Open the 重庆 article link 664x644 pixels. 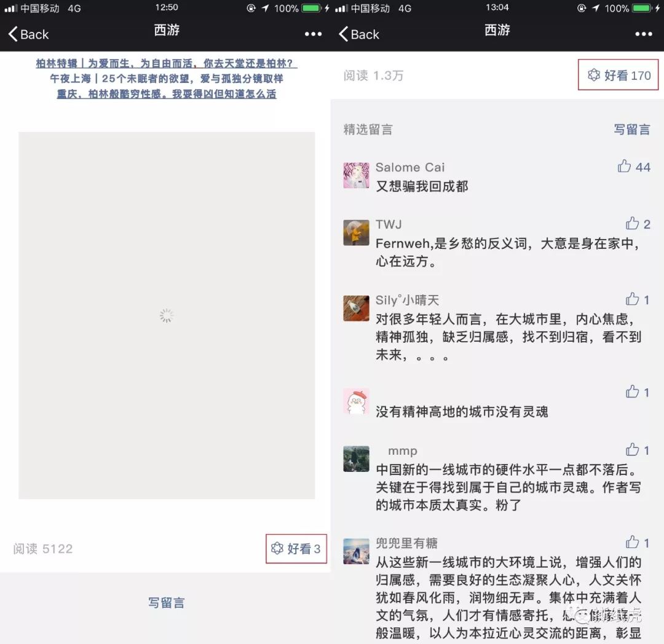click(x=166, y=94)
